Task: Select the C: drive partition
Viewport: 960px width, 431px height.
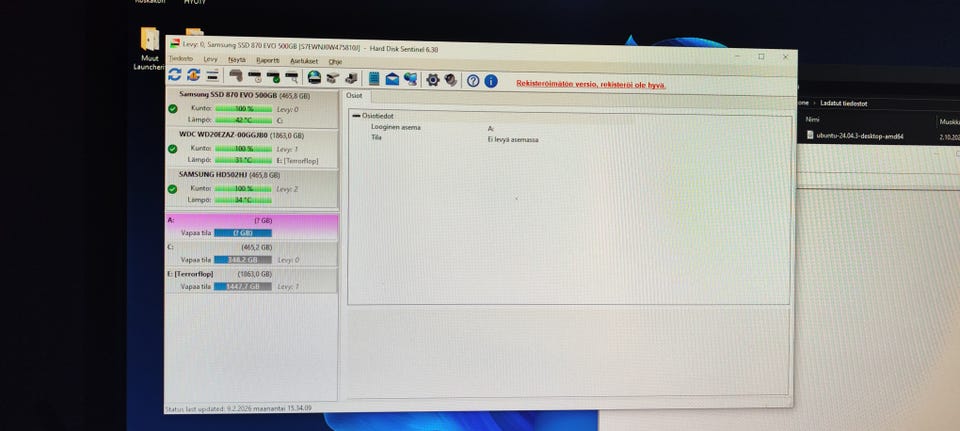Action: (x=251, y=253)
